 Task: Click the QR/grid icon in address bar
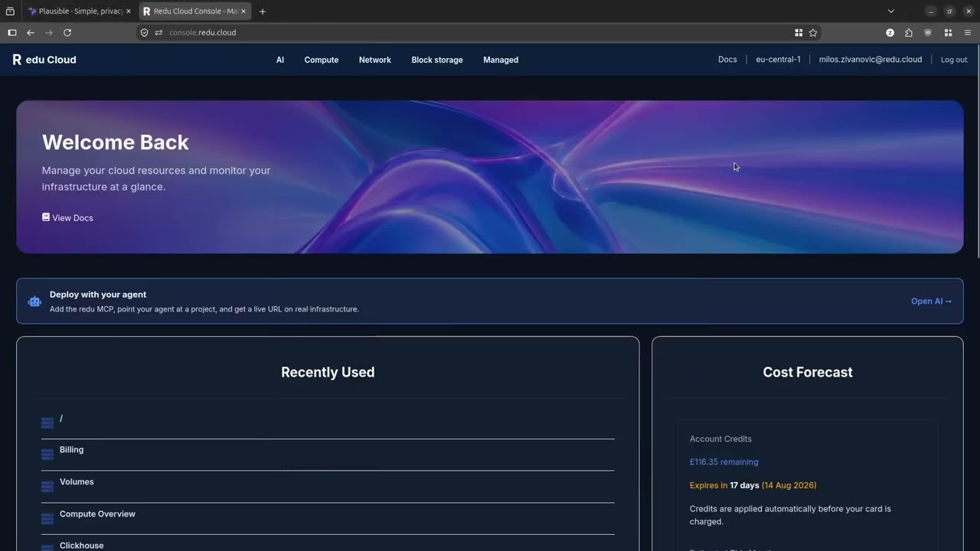coord(799,33)
